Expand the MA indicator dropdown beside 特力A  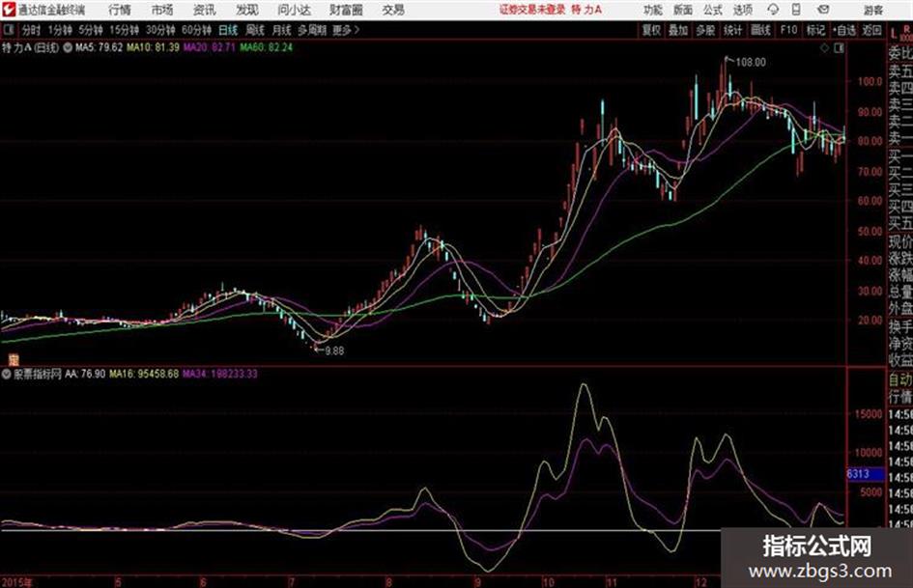tap(68, 47)
